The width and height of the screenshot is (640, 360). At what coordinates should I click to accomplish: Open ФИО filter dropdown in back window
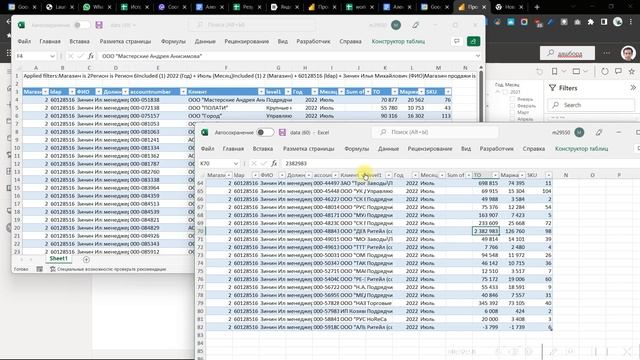tap(98, 91)
